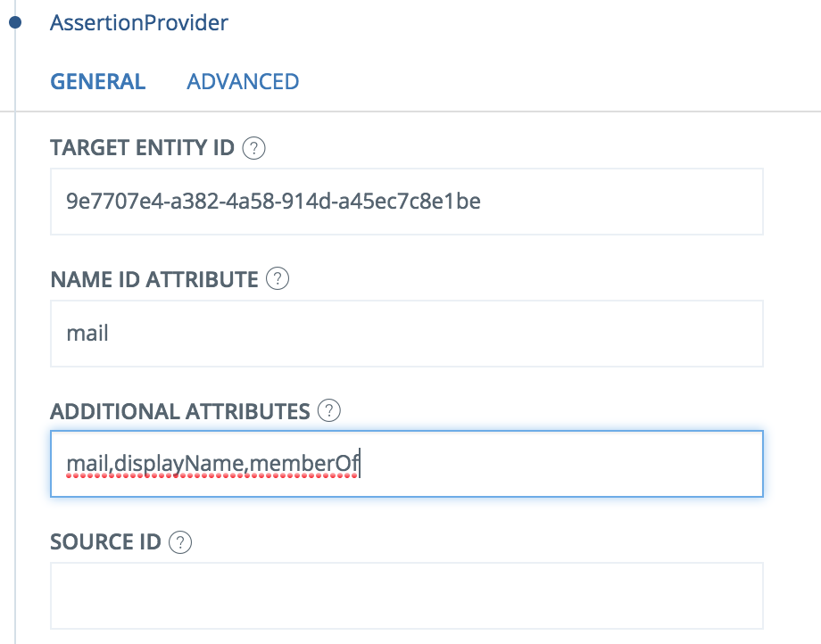The height and width of the screenshot is (644, 821).
Task: Click the SOURCE ID label
Action: 105,542
